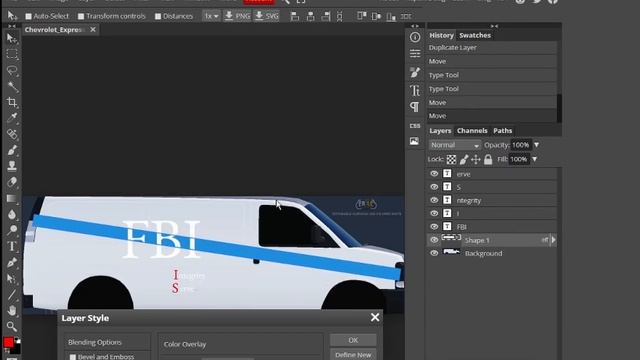This screenshot has width=640, height=360.
Task: Enable the Auto-Select checkbox
Action: 29,16
